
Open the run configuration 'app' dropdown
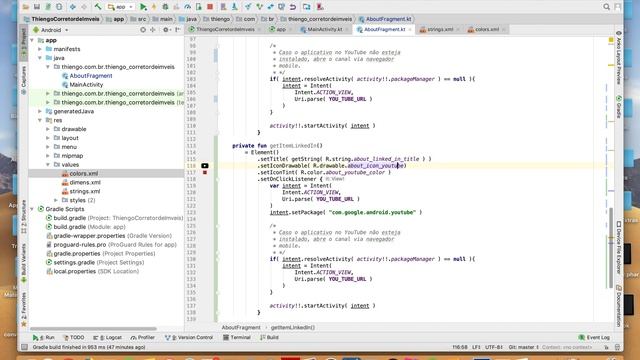coord(120,7)
